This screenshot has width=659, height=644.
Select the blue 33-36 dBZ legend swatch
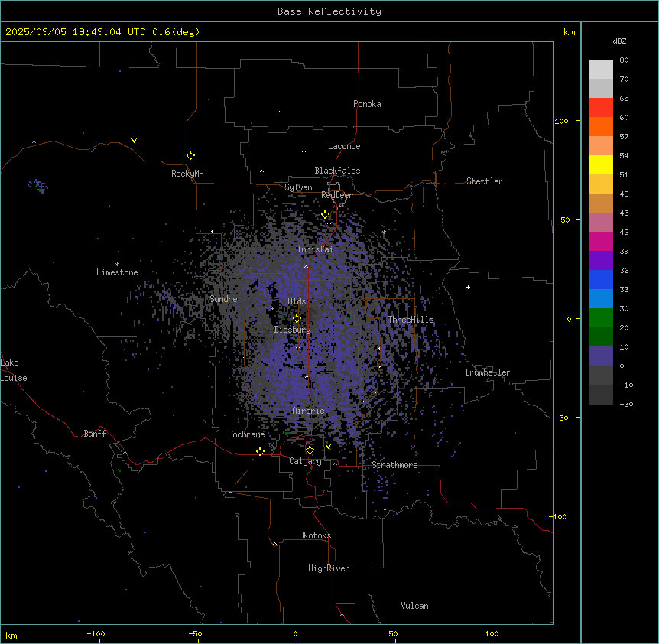pyautogui.click(x=601, y=279)
